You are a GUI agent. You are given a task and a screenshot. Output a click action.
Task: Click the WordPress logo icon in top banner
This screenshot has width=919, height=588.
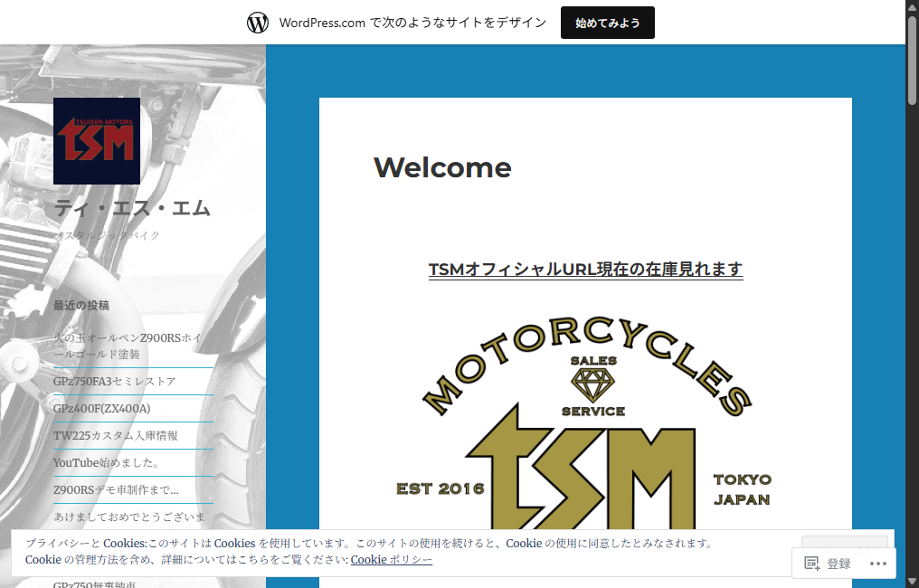coord(257,23)
